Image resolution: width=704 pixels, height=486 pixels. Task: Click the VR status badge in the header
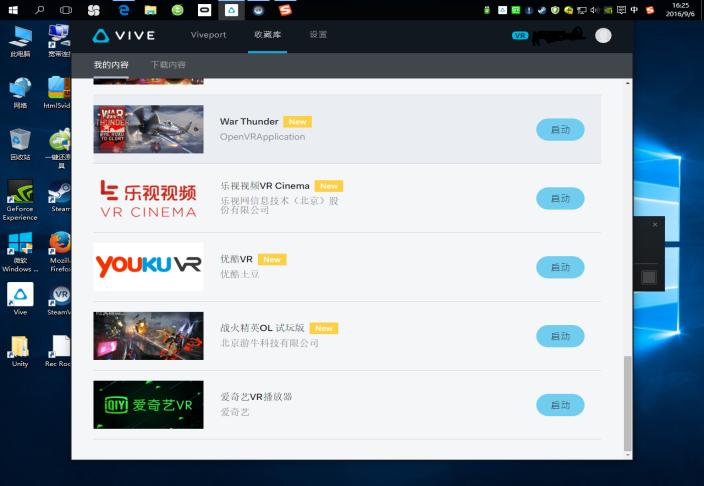tap(520, 35)
